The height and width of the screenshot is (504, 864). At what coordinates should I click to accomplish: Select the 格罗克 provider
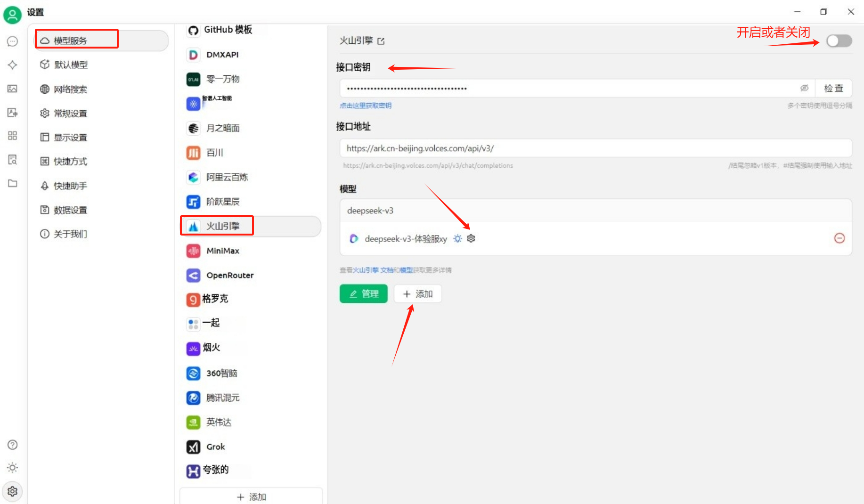251,299
